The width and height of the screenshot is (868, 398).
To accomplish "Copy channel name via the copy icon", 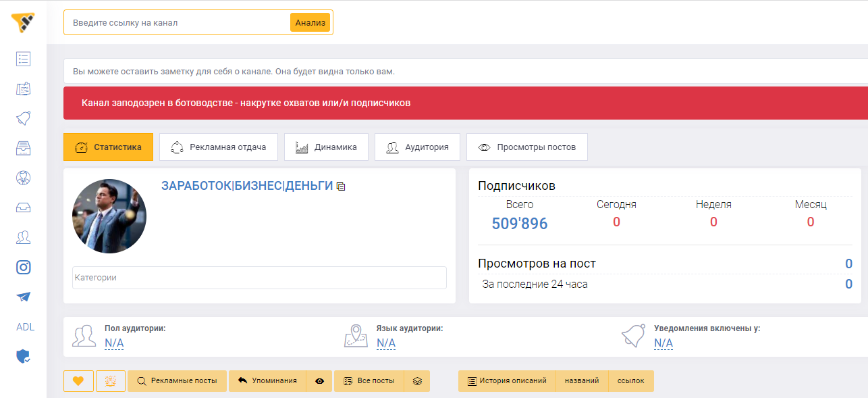I will (x=341, y=186).
